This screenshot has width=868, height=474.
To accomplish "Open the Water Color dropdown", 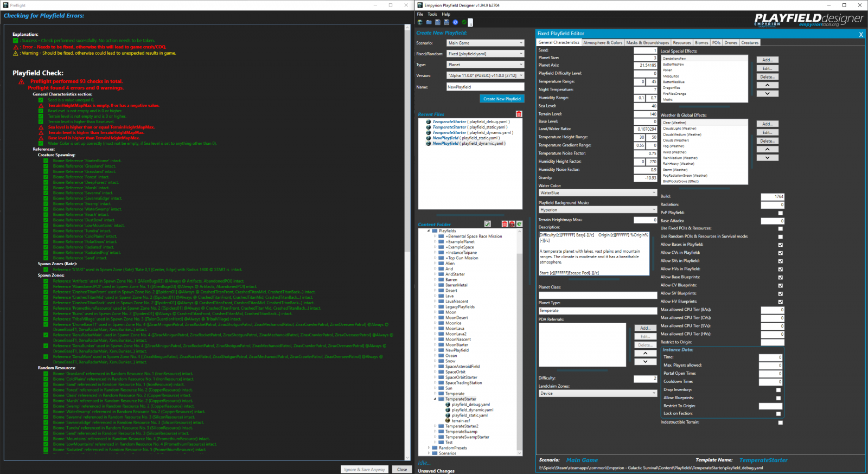I will (598, 193).
